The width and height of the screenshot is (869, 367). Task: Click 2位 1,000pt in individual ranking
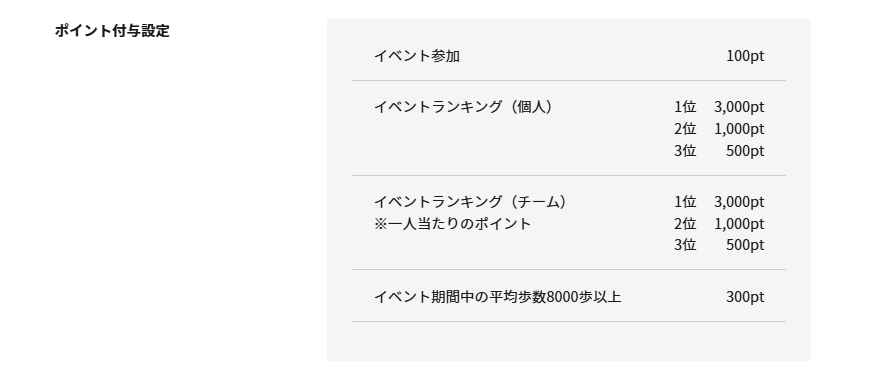719,129
